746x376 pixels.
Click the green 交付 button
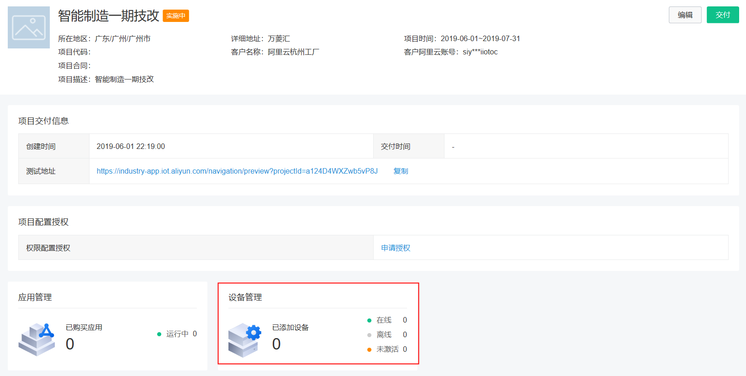pyautogui.click(x=723, y=15)
